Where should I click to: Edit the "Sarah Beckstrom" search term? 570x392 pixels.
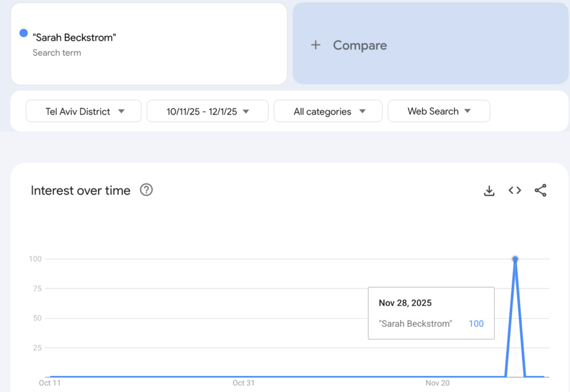(75, 38)
